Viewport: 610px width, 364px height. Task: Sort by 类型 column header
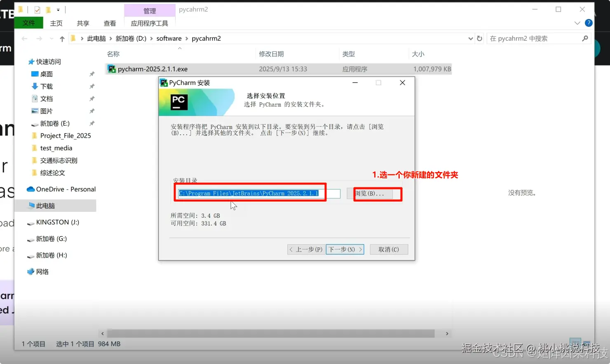(348, 54)
